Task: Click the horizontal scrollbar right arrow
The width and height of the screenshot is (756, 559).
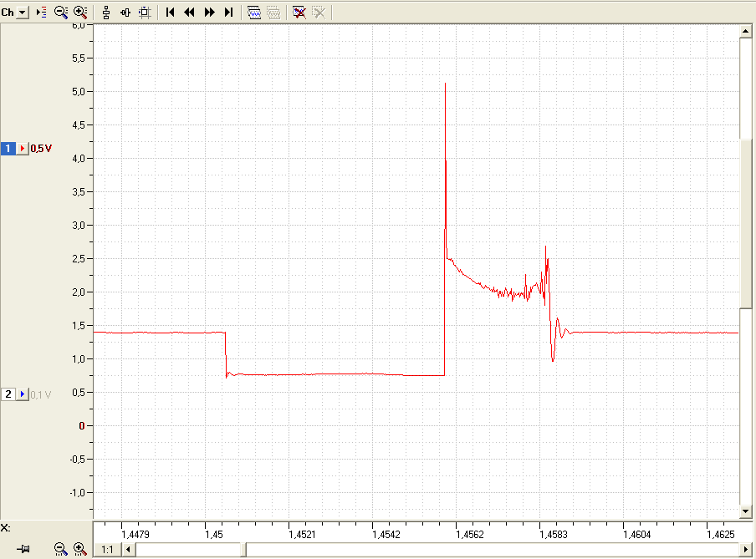Action: click(745, 549)
